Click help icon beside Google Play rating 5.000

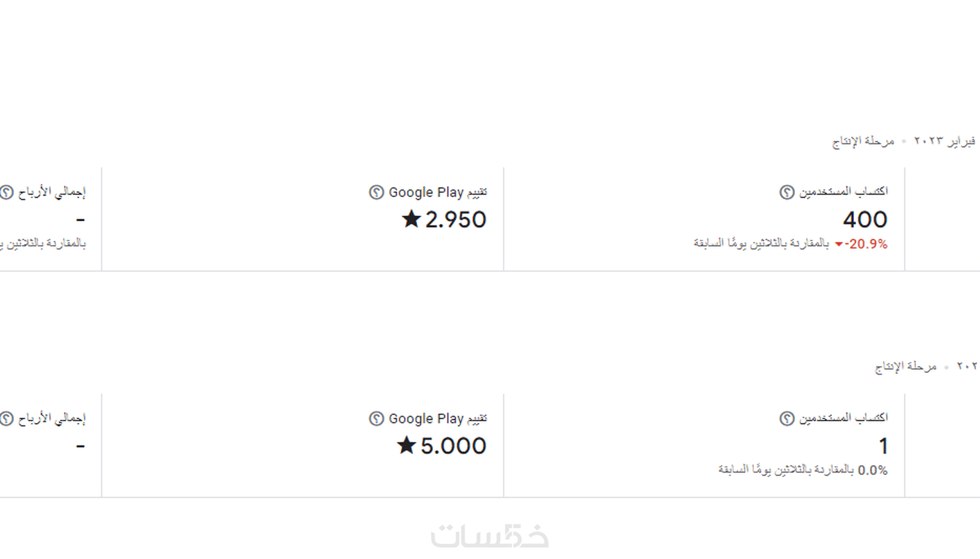tap(376, 418)
